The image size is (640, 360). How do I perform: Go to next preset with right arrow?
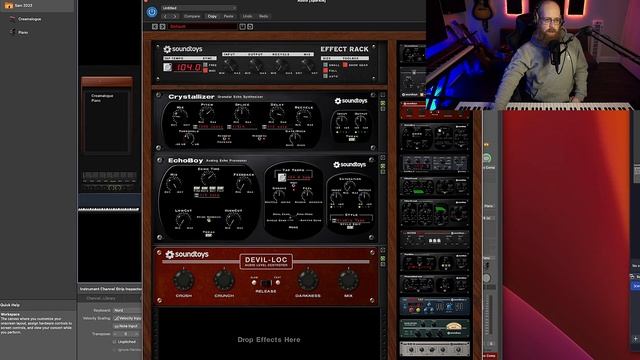(174, 16)
